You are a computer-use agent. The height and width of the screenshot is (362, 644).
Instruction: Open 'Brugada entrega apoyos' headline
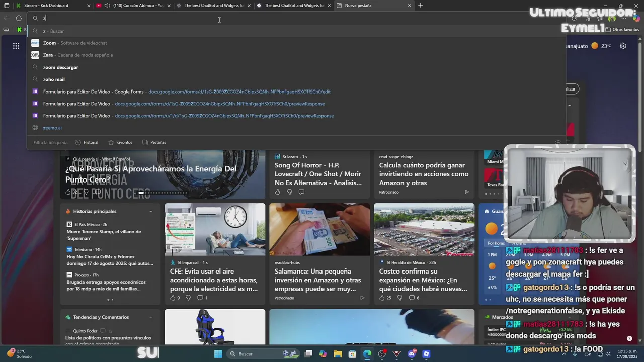pos(106,285)
